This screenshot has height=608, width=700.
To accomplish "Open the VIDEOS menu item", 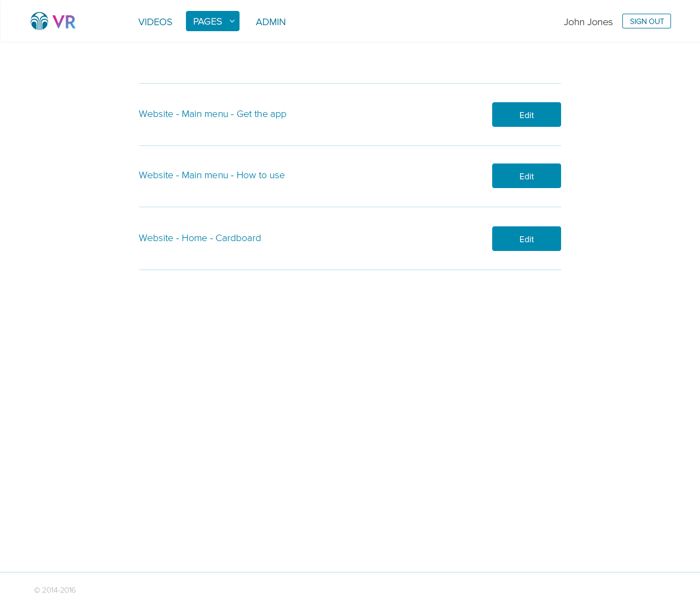I will [155, 22].
